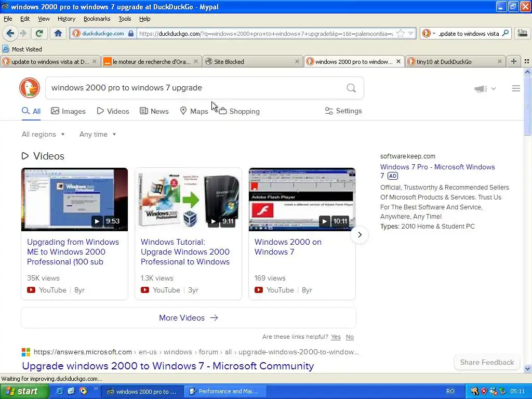Select the News results filter
Image resolution: width=532 pixels, height=399 pixels.
pos(154,111)
